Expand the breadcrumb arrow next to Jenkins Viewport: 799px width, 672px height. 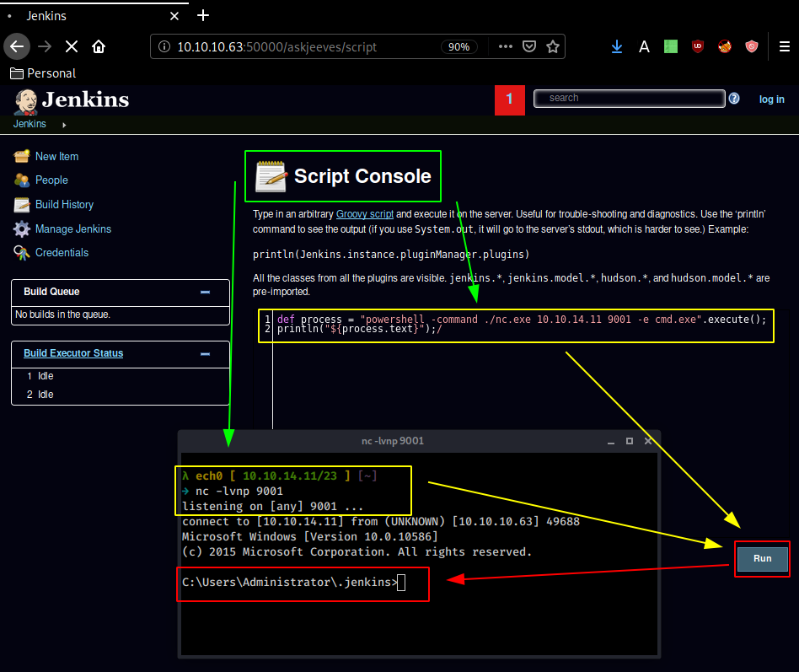pos(64,125)
